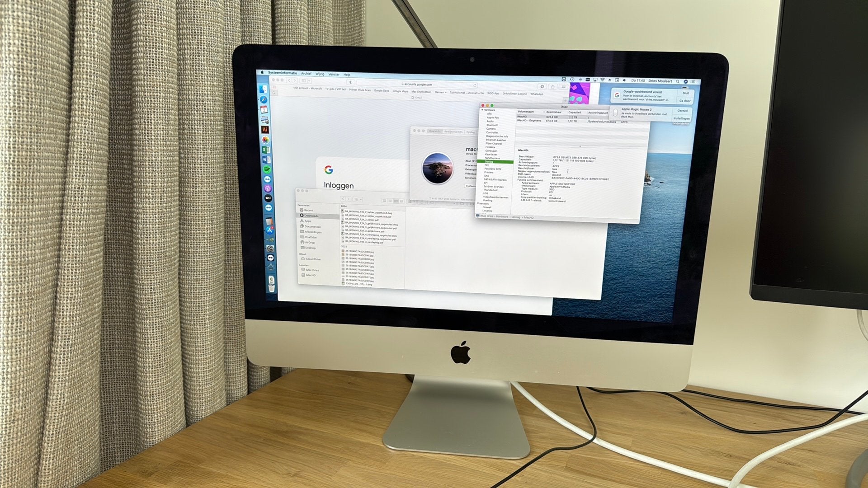Open the Trash in the Dock
Viewport: 868px width, 488px height.
click(272, 287)
